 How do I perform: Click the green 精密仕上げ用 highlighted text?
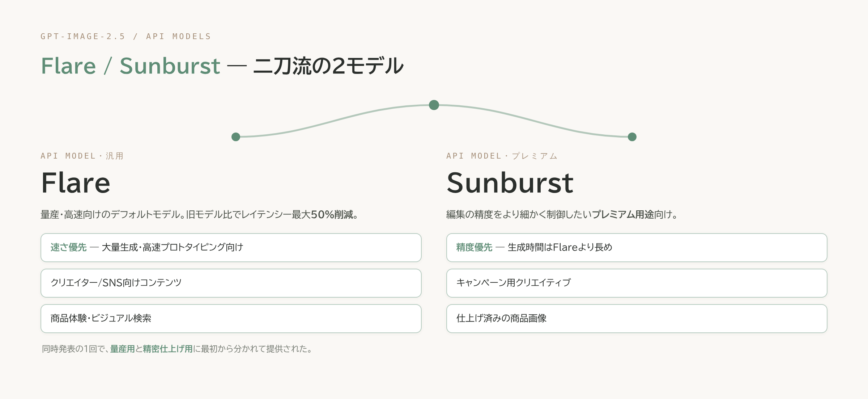[168, 349]
